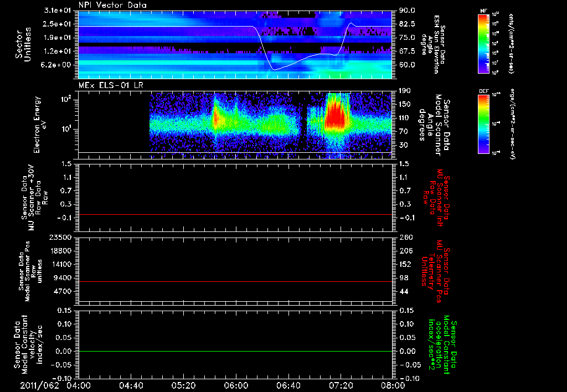This screenshot has width=567, height=392.
Task: Click the 05:20 time axis label
Action: (x=183, y=385)
